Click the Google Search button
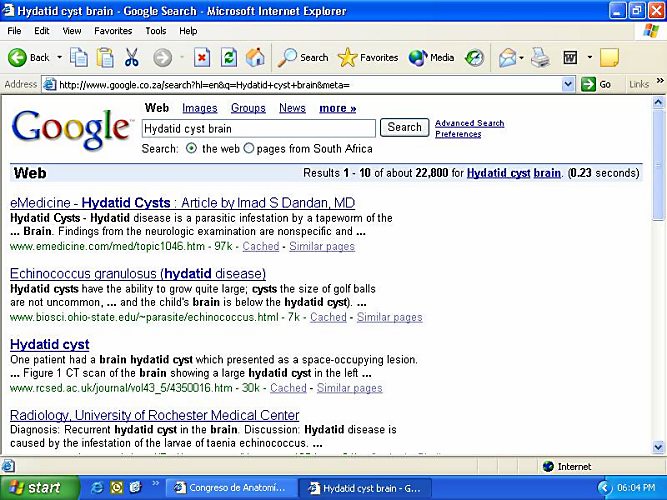The image size is (667, 500). click(x=405, y=127)
